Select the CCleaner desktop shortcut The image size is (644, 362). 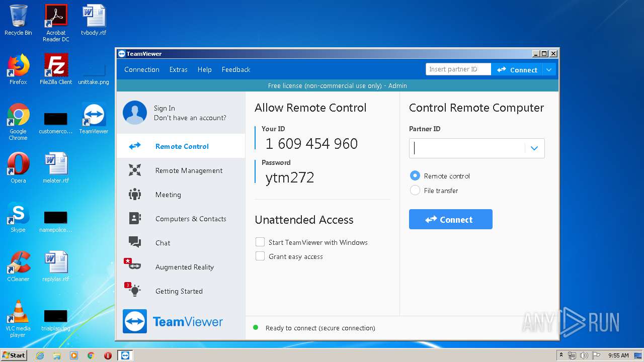(18, 266)
